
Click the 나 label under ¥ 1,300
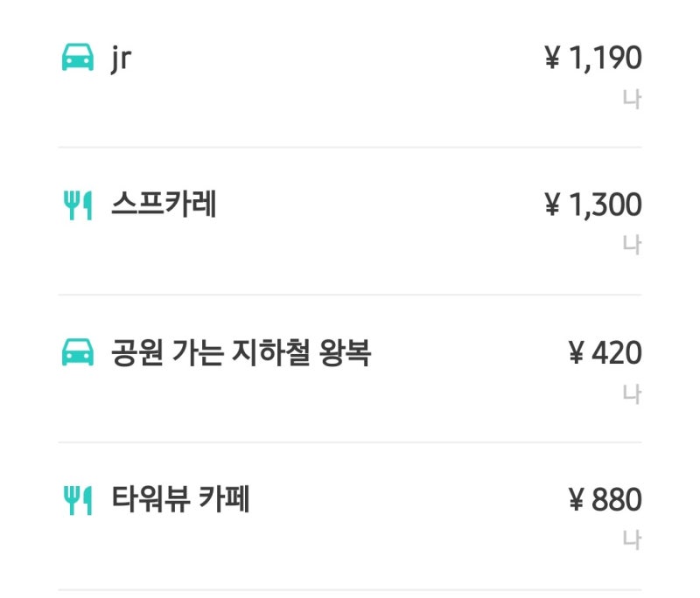click(x=632, y=245)
